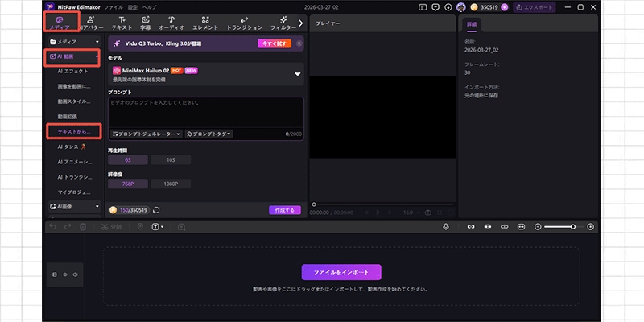
Task: Click the player progress bar handle
Action: coord(314,204)
